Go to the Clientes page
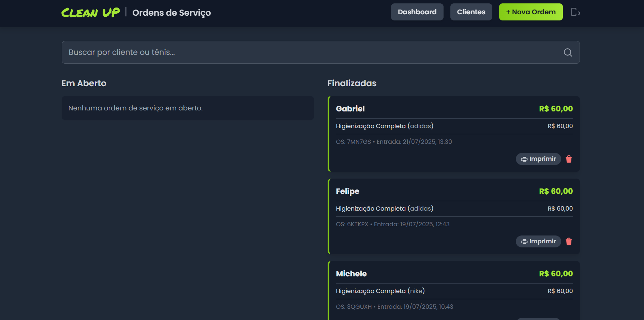644x320 pixels. [471, 12]
